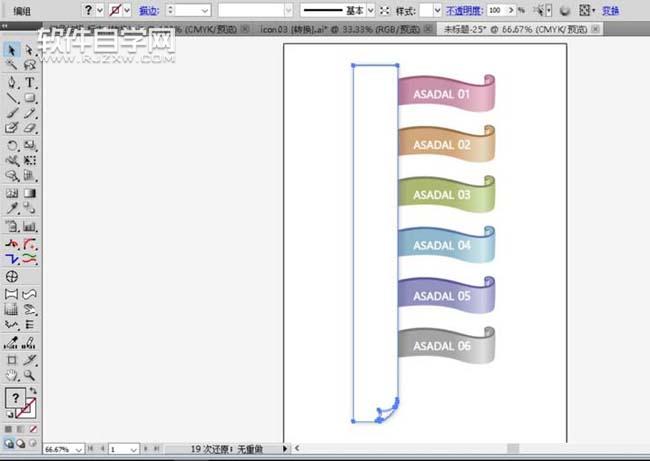Select the black arrow Selection tool
Image resolution: width=650 pixels, height=461 pixels.
12,49
